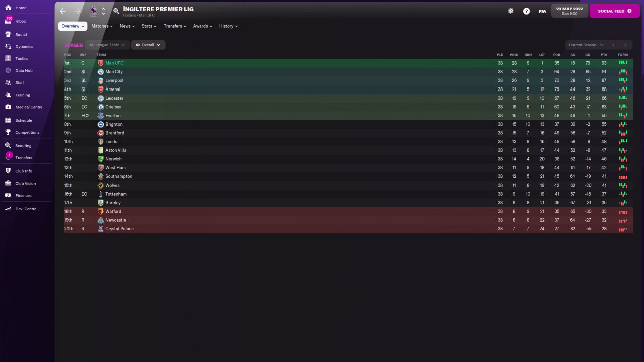The width and height of the screenshot is (644, 362).
Task: Toggle the Overall view eye selector
Action: pyautogui.click(x=148, y=45)
